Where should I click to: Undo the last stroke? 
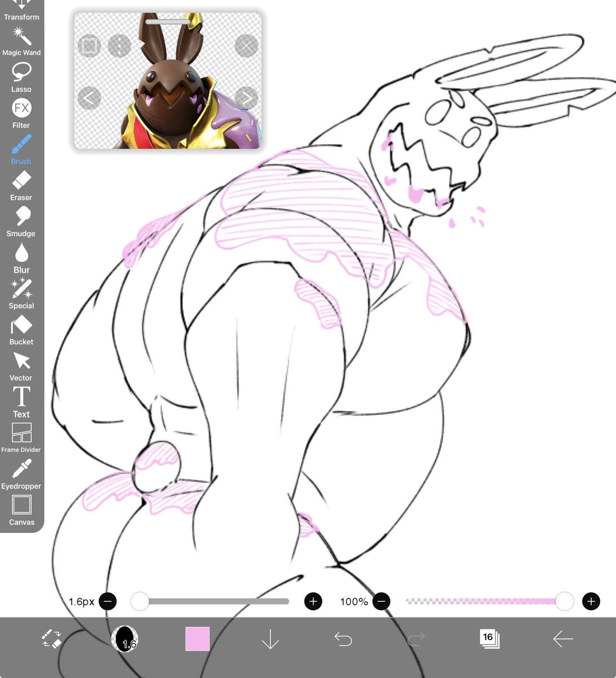(x=343, y=639)
